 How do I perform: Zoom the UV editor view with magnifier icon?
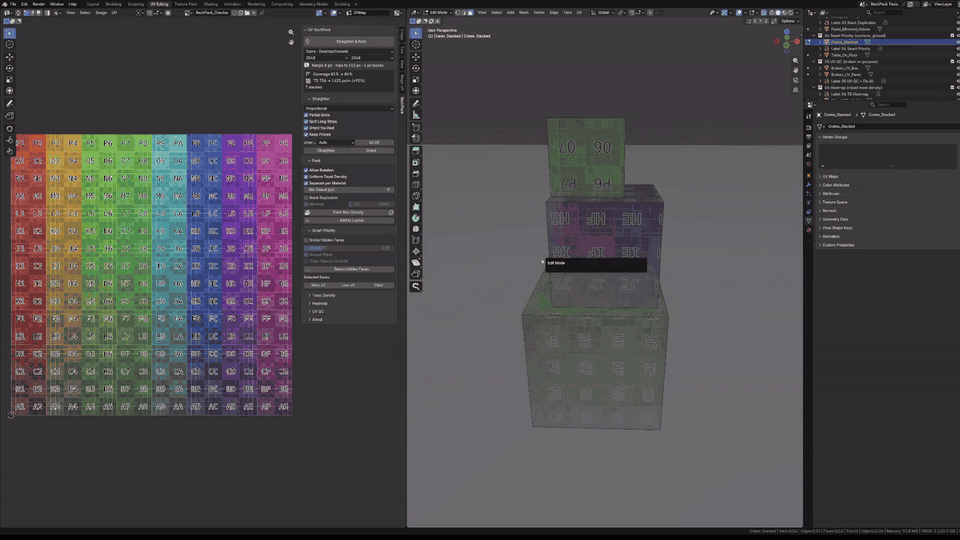click(291, 32)
